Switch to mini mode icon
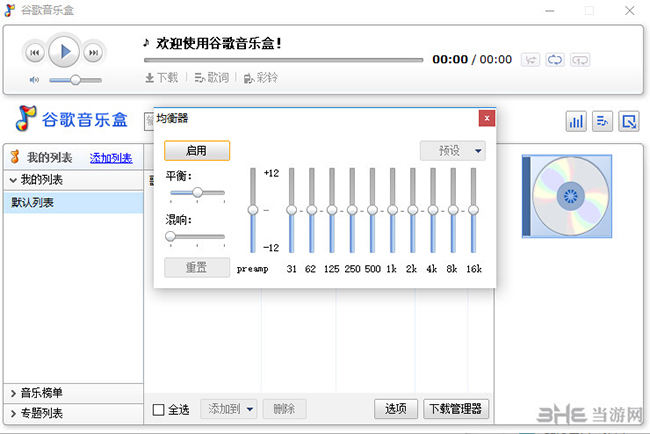 [629, 121]
